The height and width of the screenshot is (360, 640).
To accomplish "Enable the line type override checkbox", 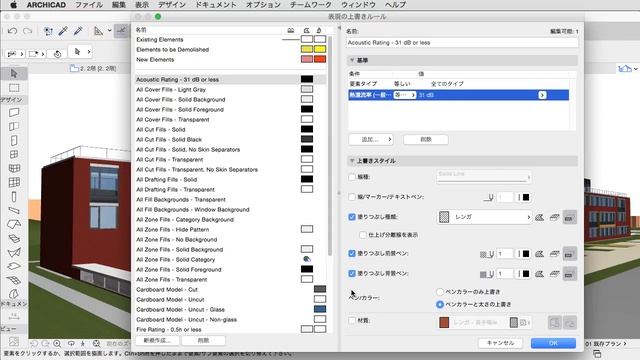I will [352, 177].
